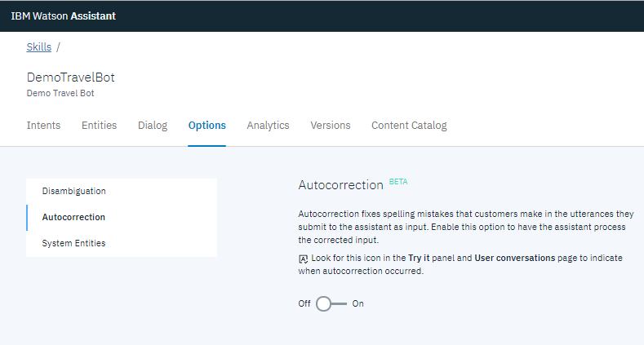The image size is (644, 345).
Task: Click the 'Try it' bold text
Action: pos(419,258)
